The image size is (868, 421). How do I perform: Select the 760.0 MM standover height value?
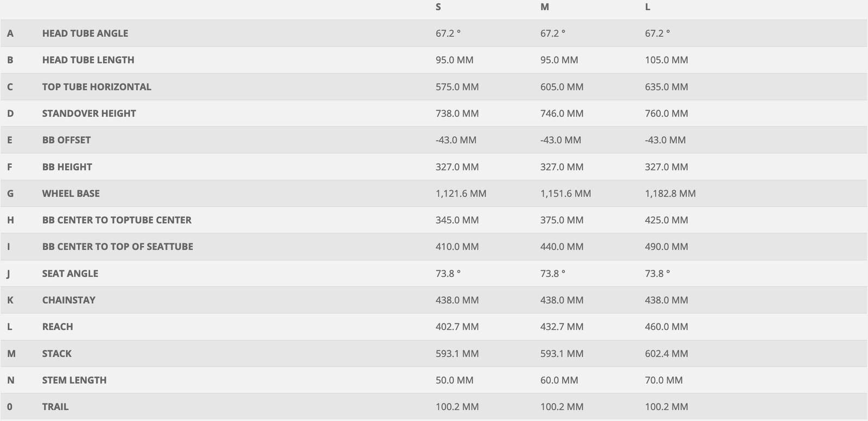(x=666, y=113)
